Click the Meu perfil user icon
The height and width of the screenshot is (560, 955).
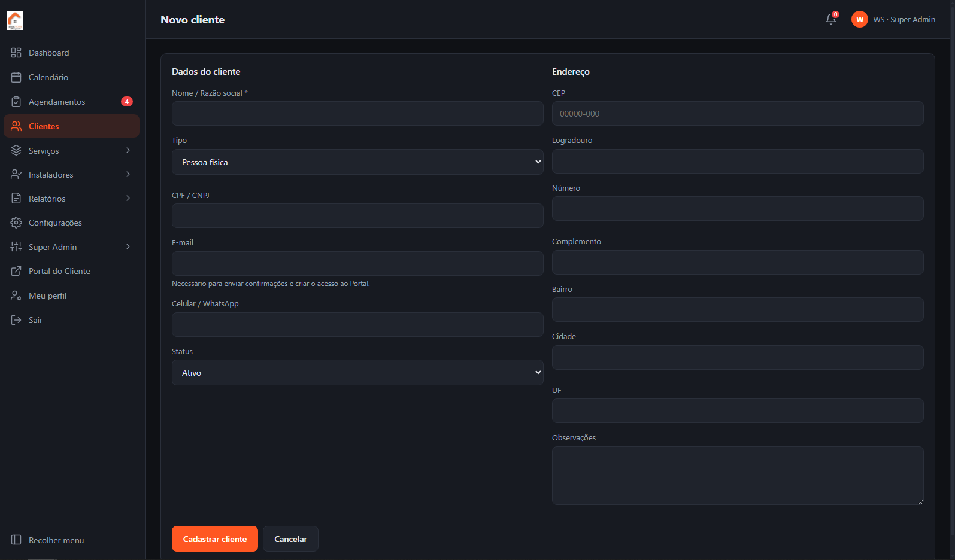[x=16, y=296]
